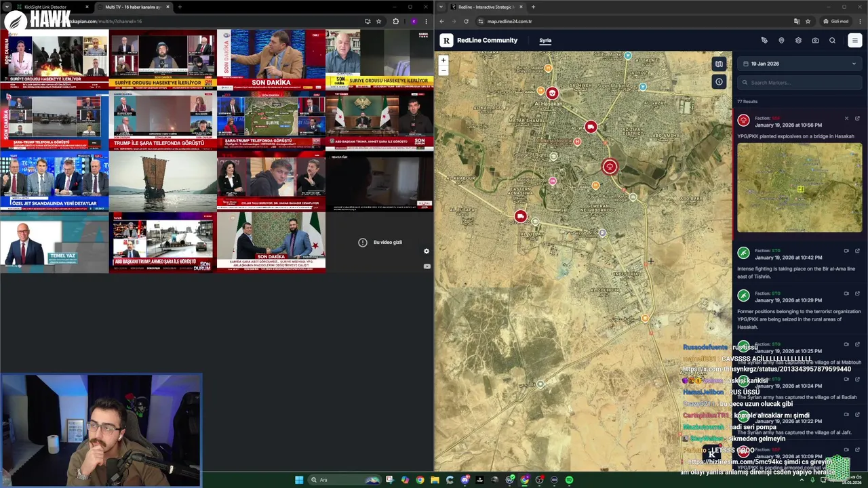Open external link on 10:56 PM event

[x=857, y=119]
